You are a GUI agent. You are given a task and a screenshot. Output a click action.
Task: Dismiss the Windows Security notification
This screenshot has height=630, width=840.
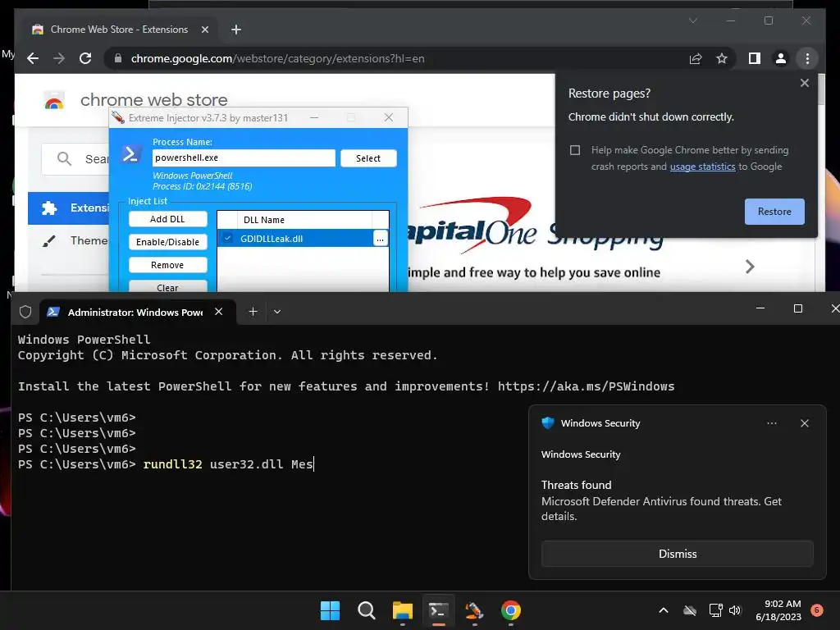click(677, 554)
